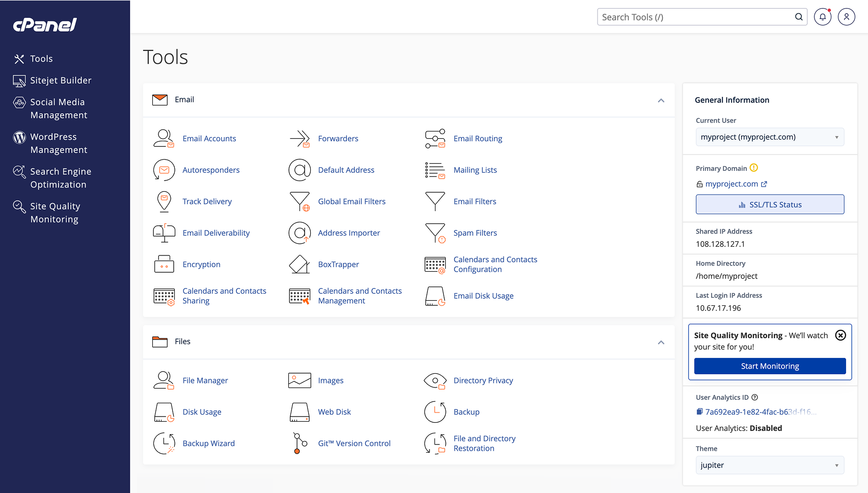
Task: Click the Start Monitoring button
Action: point(770,366)
